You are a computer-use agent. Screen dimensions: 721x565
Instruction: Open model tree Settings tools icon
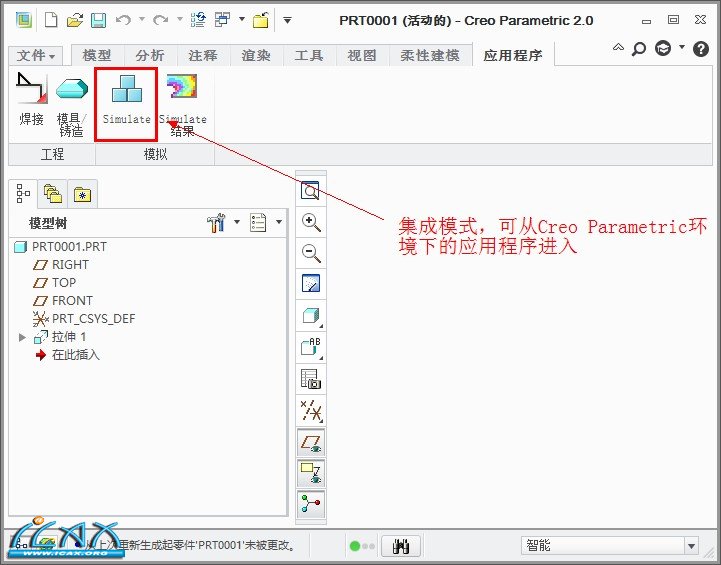pyautogui.click(x=216, y=223)
